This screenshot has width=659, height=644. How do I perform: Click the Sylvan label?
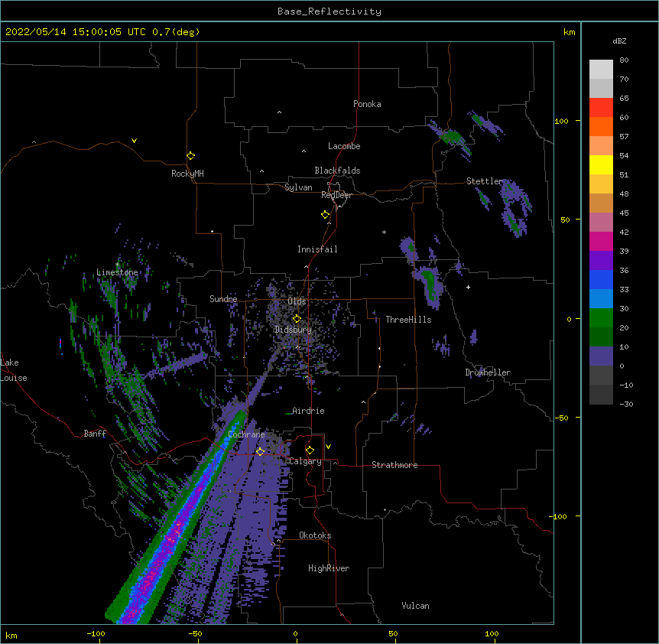click(x=298, y=187)
